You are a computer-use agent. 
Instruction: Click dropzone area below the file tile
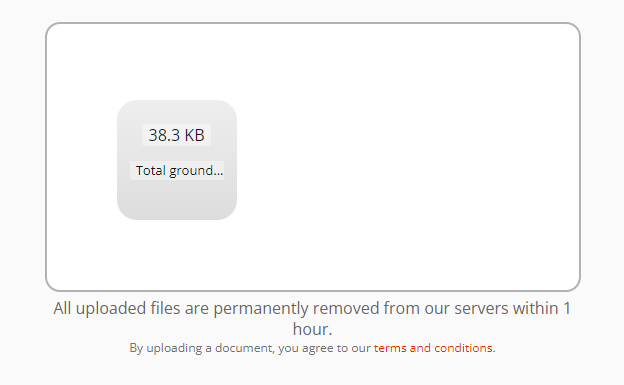tap(177, 255)
